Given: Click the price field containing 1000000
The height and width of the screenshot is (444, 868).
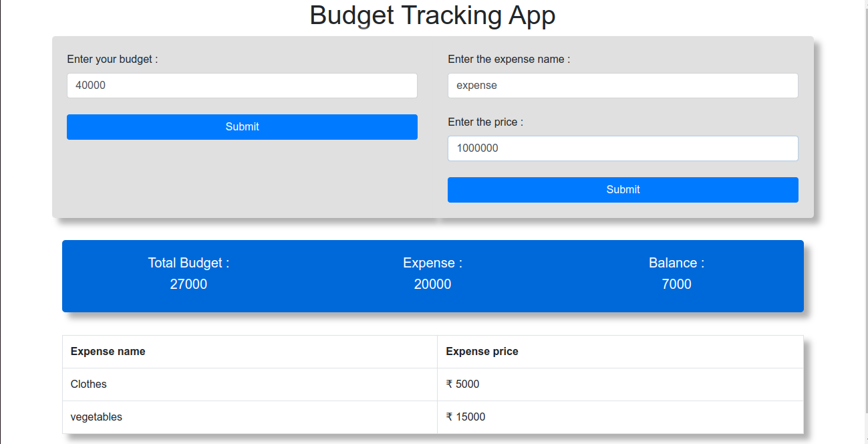Looking at the screenshot, I should tap(623, 148).
